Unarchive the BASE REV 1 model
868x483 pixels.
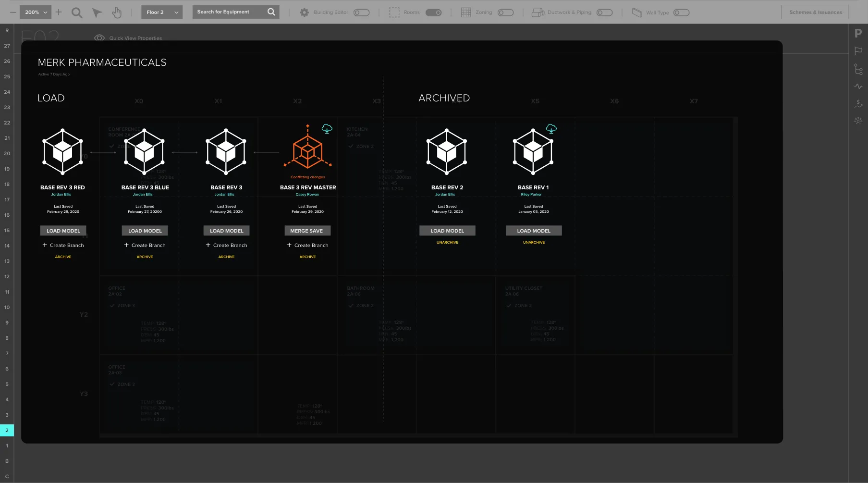(x=534, y=242)
